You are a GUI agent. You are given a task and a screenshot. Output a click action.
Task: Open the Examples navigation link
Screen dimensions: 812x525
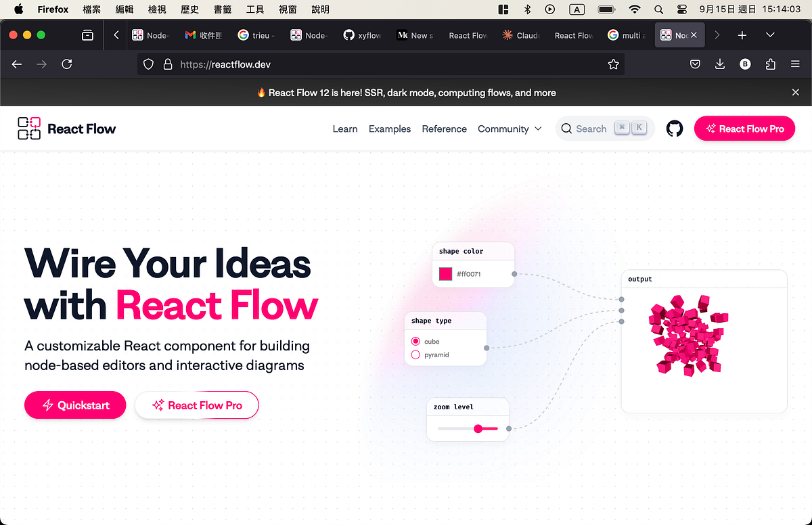pos(390,129)
